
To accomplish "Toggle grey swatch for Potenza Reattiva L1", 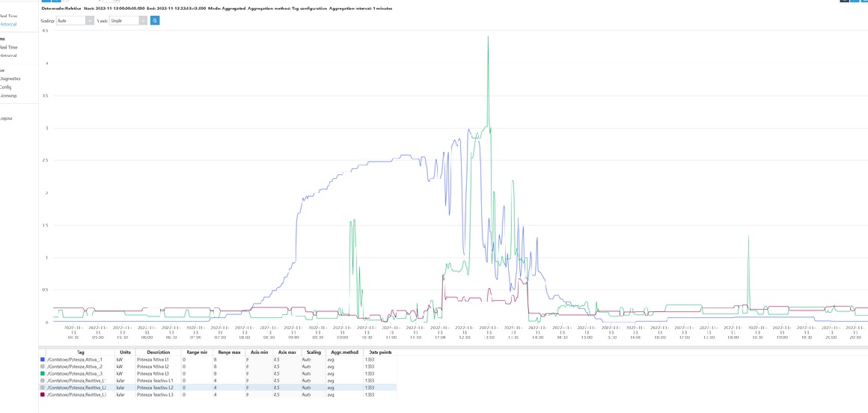I will [43, 381].
